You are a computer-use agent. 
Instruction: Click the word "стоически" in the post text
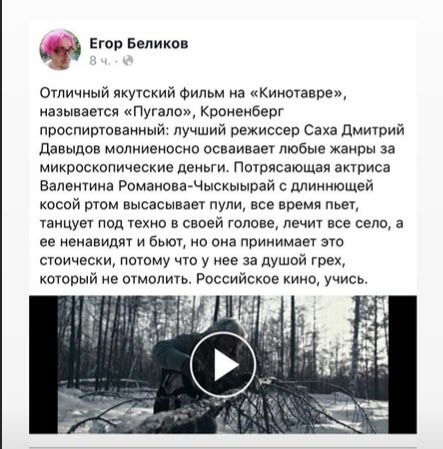[x=77, y=260]
